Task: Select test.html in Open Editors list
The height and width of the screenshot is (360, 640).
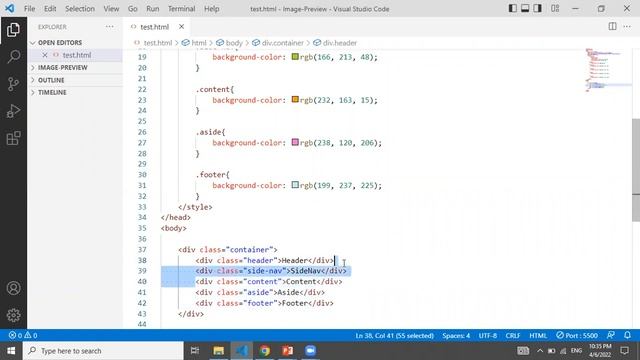Action: (77, 55)
